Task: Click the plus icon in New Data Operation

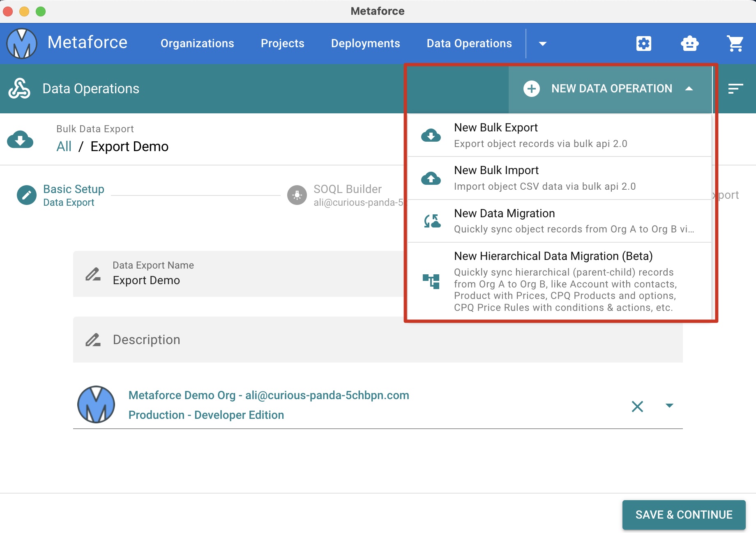Action: [x=531, y=89]
